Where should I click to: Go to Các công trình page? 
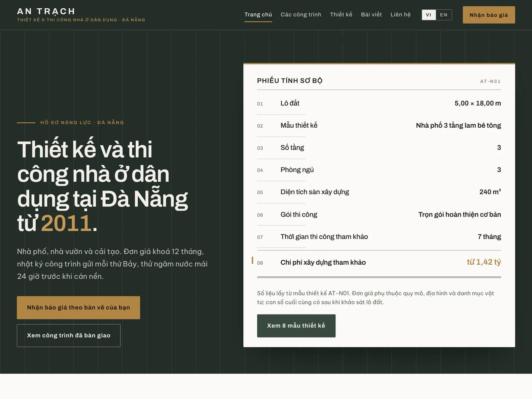coord(301,15)
